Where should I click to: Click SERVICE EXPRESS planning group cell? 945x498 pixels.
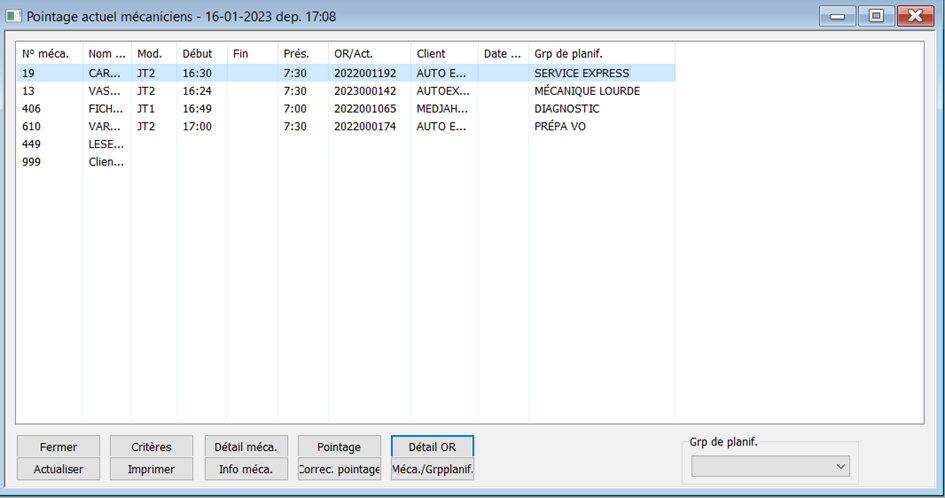(x=582, y=73)
